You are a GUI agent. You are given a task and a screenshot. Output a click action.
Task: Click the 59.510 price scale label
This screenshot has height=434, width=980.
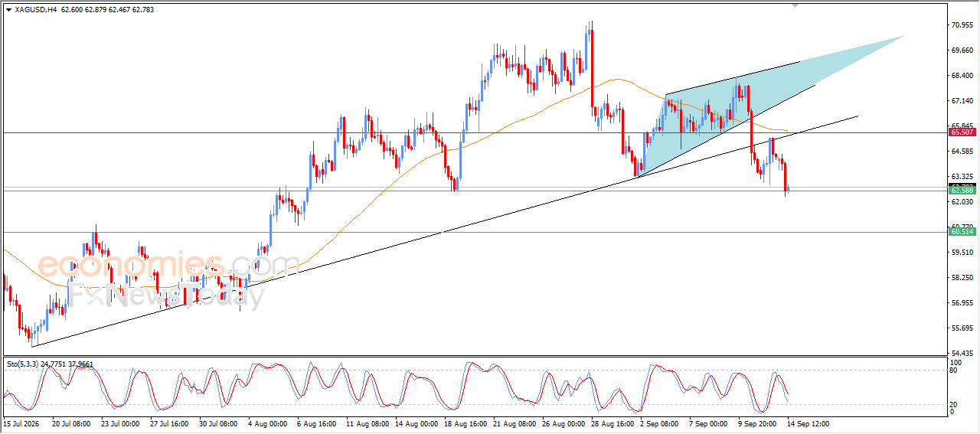[x=962, y=253]
